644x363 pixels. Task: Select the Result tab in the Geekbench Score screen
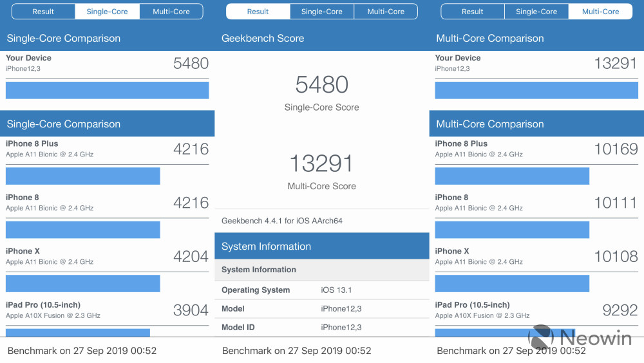point(258,12)
